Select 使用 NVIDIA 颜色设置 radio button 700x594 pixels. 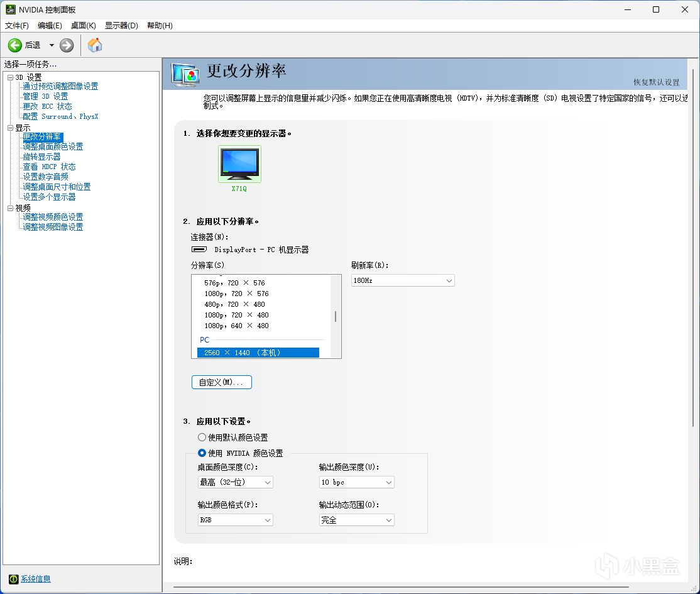pyautogui.click(x=202, y=453)
